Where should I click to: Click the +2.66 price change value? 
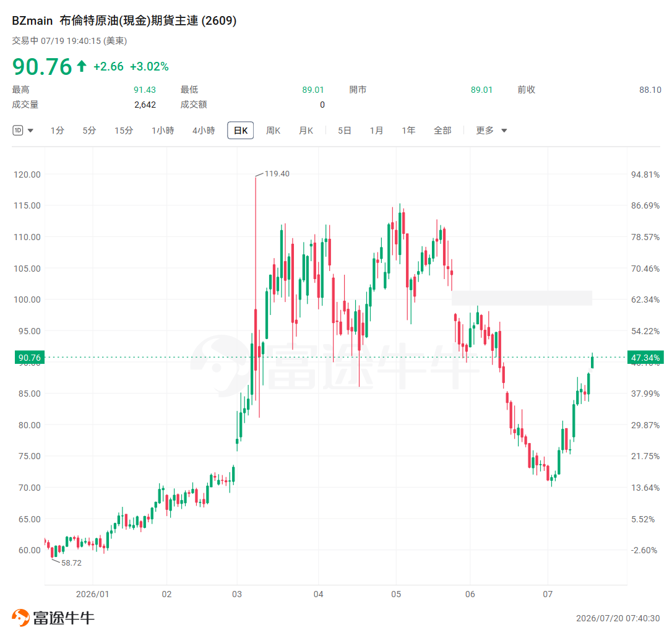coord(108,66)
